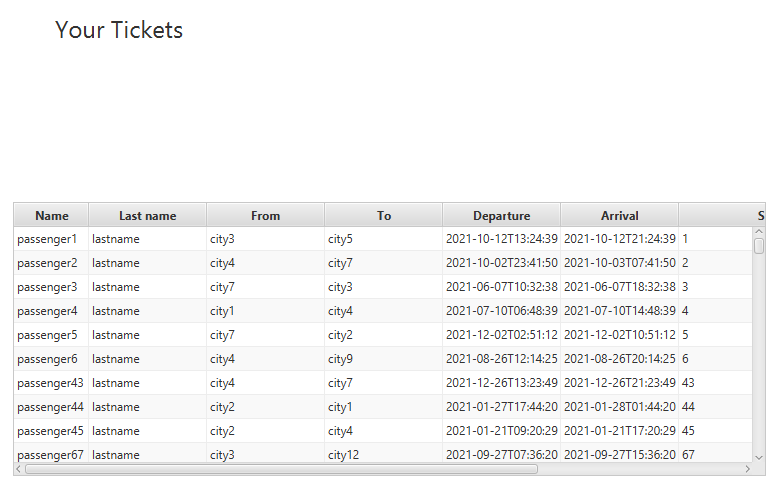
Task: Sort tickets by From column
Action: [265, 215]
